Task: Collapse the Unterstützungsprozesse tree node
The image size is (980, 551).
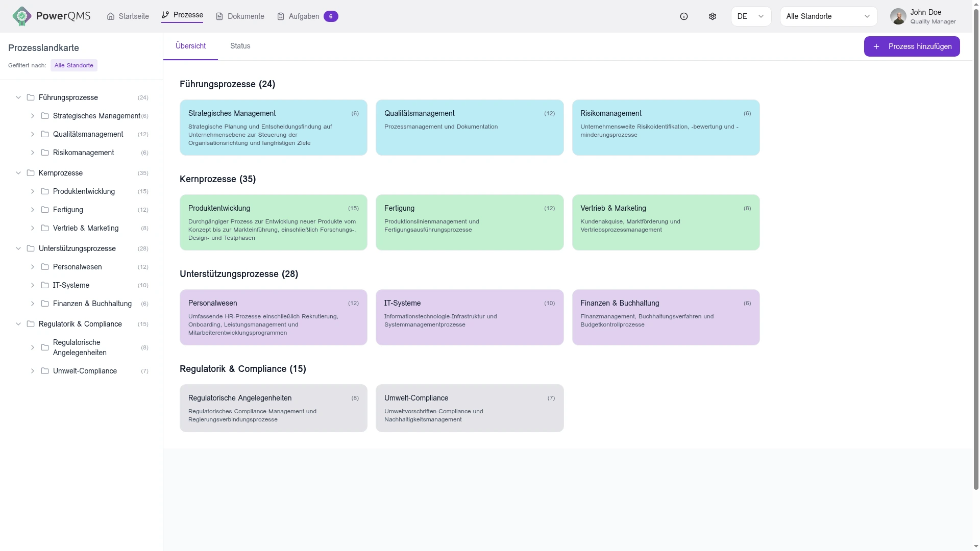Action: coord(18,248)
